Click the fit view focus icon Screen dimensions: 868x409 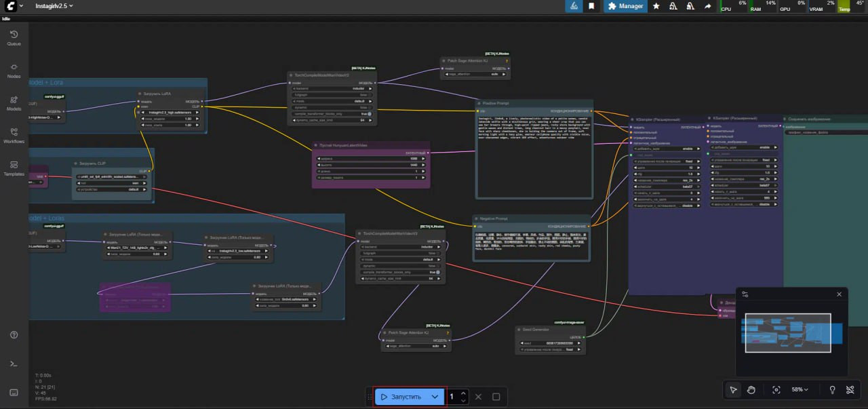coord(776,389)
